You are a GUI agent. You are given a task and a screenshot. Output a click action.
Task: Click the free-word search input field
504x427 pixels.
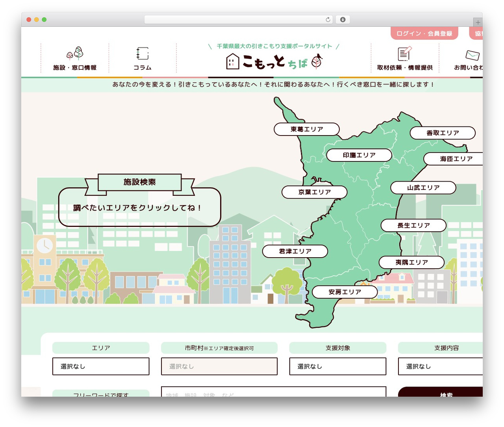coord(274,392)
